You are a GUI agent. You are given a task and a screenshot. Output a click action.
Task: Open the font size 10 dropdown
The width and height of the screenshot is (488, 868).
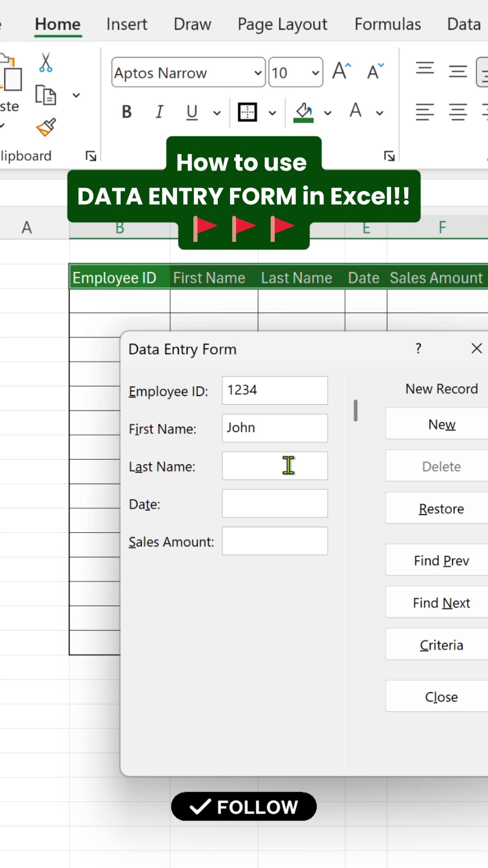tap(315, 73)
